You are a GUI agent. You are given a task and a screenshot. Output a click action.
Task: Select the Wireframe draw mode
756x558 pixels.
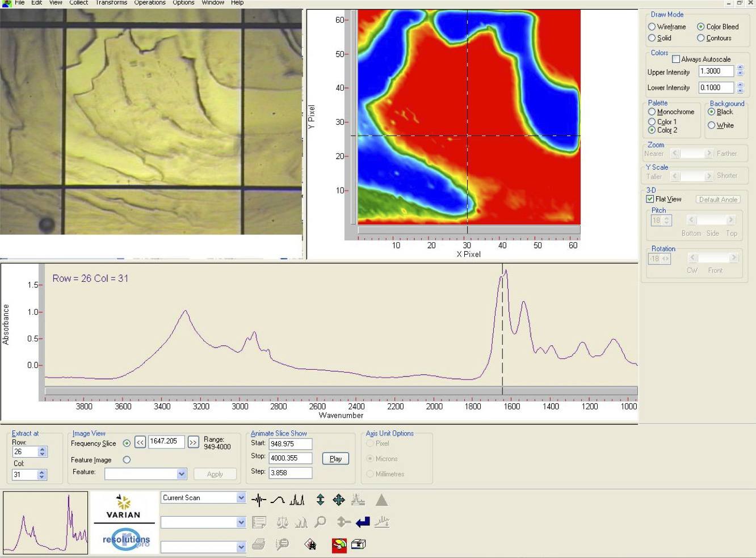pos(652,27)
